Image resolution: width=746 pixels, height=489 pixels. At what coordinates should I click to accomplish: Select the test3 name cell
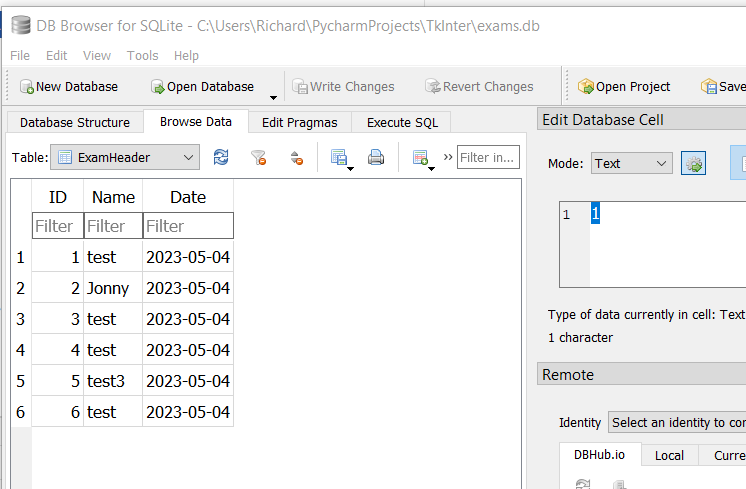coord(113,381)
